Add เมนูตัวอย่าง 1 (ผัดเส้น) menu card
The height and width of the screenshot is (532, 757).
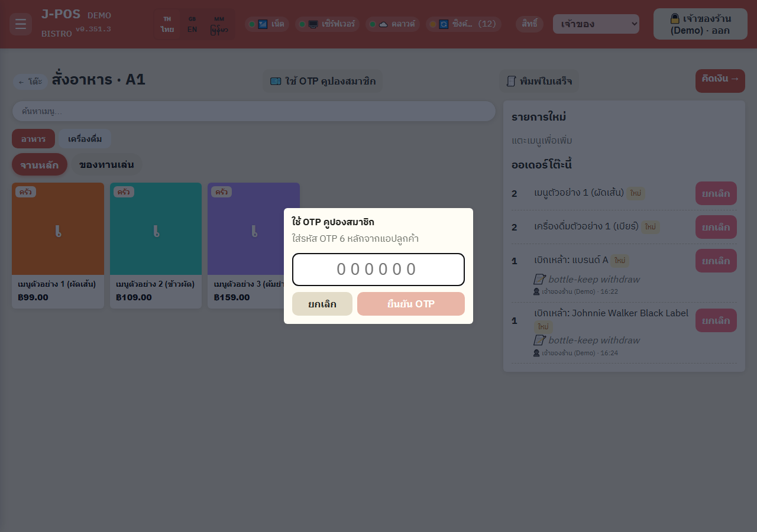click(x=58, y=245)
